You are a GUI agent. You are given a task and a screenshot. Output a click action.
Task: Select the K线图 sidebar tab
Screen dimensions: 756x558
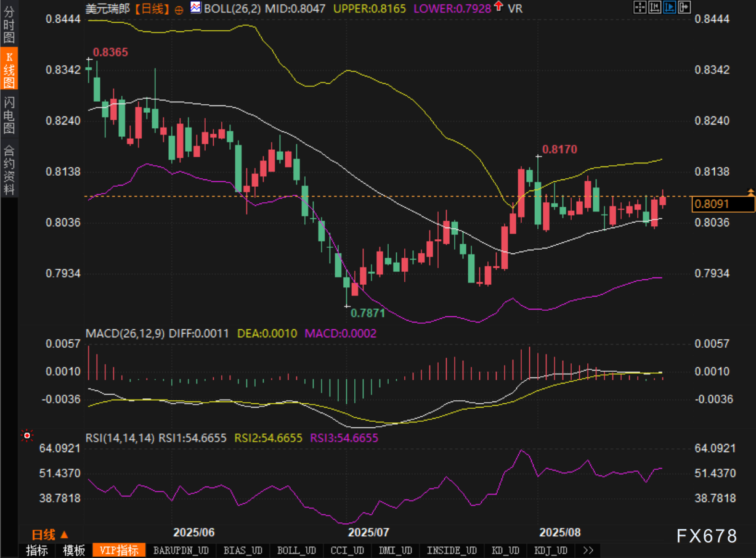[x=9, y=69]
